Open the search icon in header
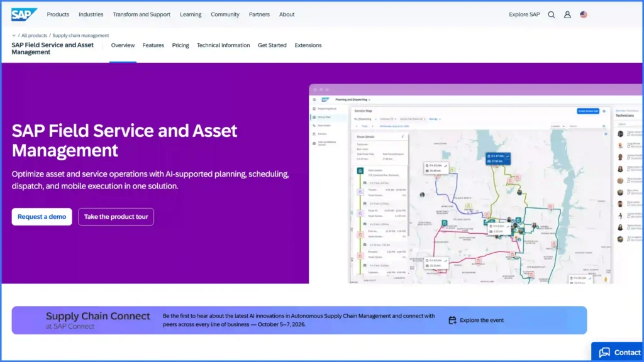Viewport: 644px width, 362px height. tap(551, 14)
